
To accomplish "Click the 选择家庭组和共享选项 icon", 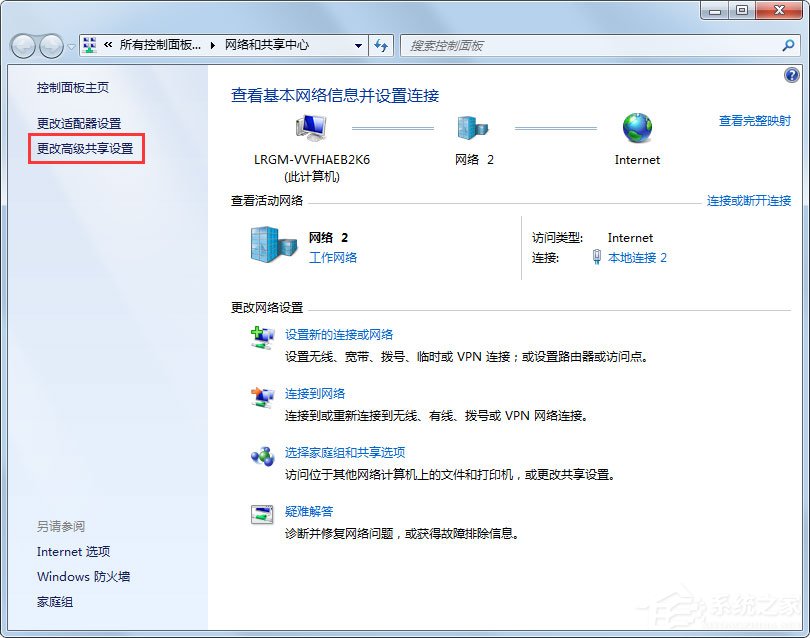I will (x=263, y=455).
